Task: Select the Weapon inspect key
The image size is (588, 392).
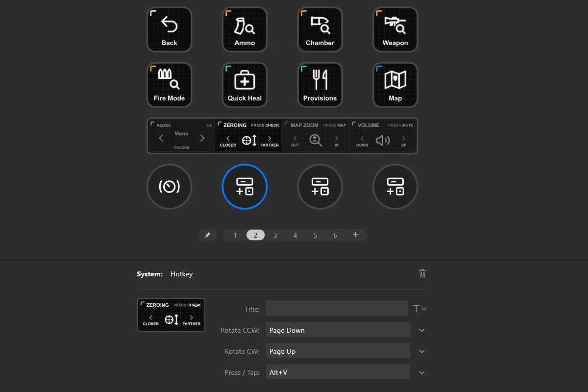Action: pos(395,29)
